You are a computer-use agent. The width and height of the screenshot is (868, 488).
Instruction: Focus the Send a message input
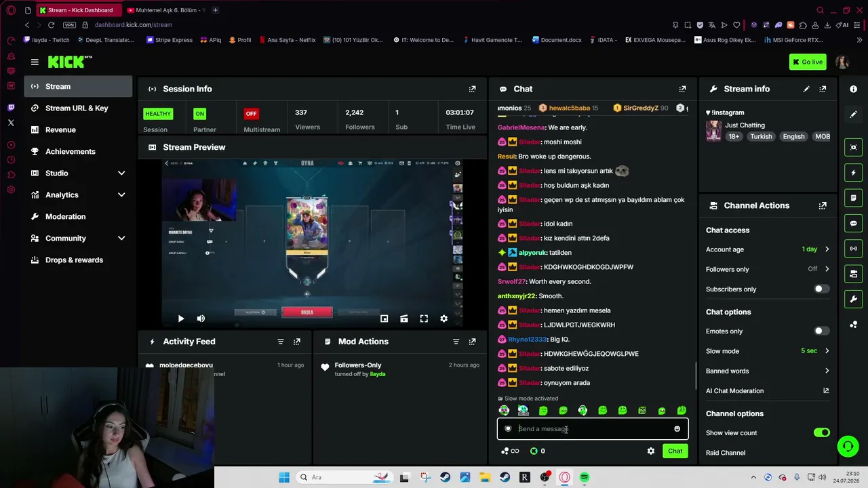(x=593, y=429)
